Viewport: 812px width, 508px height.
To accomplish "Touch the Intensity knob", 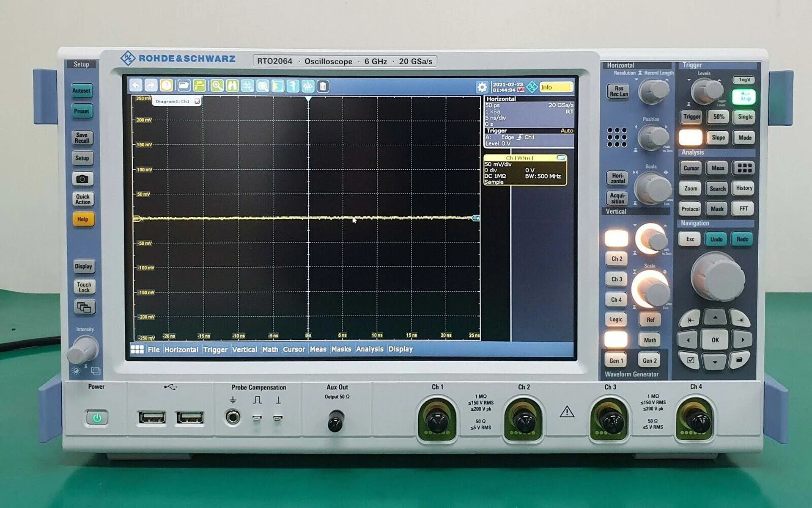I will [x=83, y=349].
